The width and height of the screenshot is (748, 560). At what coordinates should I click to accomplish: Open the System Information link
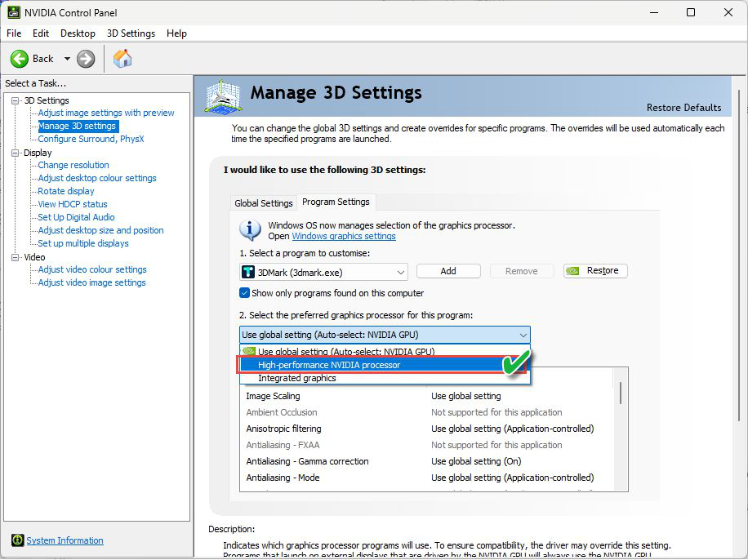click(65, 540)
